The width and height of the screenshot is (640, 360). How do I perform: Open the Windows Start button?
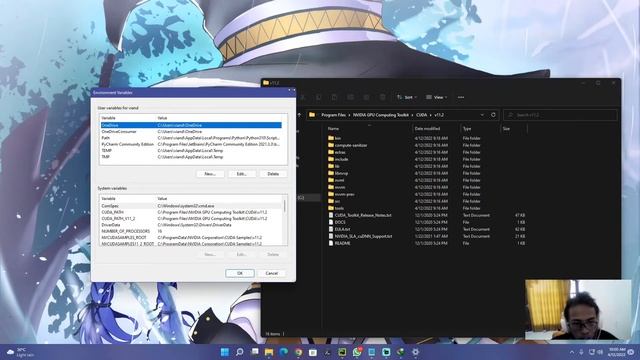tap(224, 352)
